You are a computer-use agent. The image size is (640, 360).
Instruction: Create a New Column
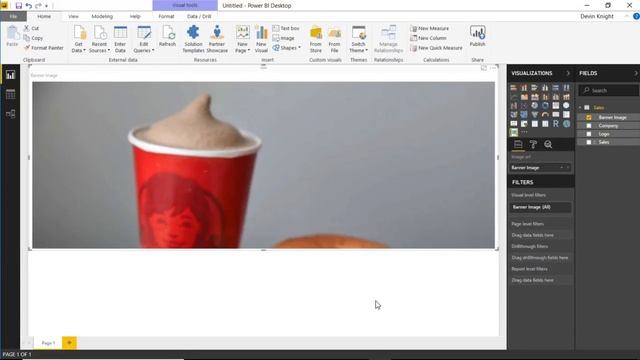click(x=428, y=38)
